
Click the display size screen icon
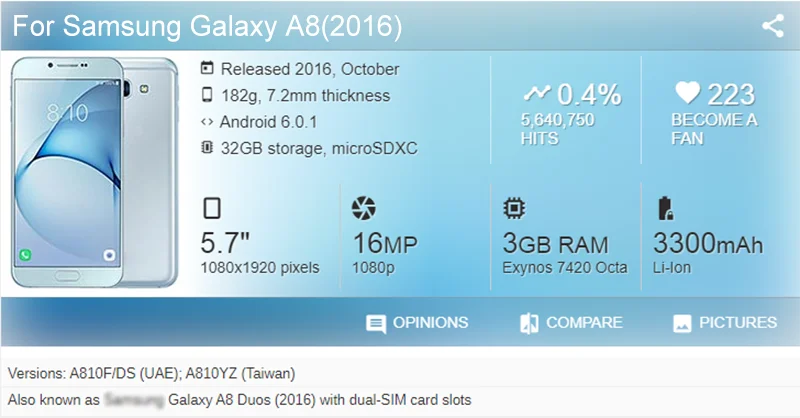coord(211,209)
